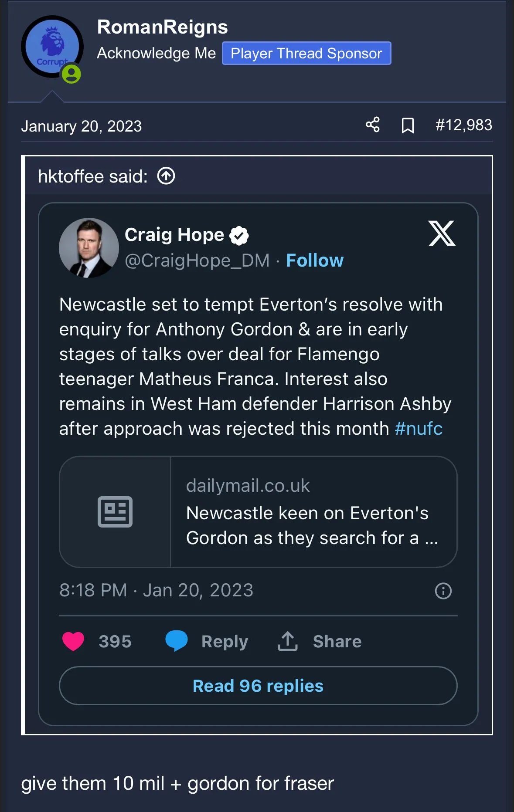The width and height of the screenshot is (514, 812).
Task: Bookmark this forum post
Action: click(408, 125)
